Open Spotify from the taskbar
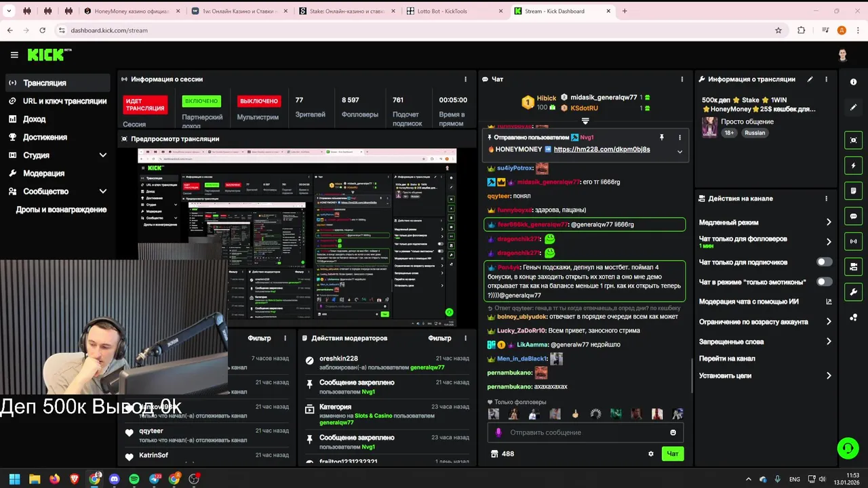868x488 pixels. coord(134,479)
